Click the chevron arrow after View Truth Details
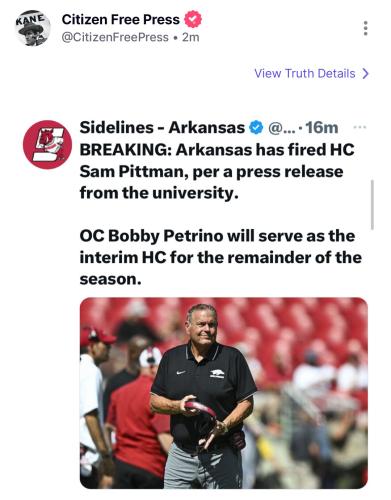The image size is (391, 500). (x=366, y=73)
